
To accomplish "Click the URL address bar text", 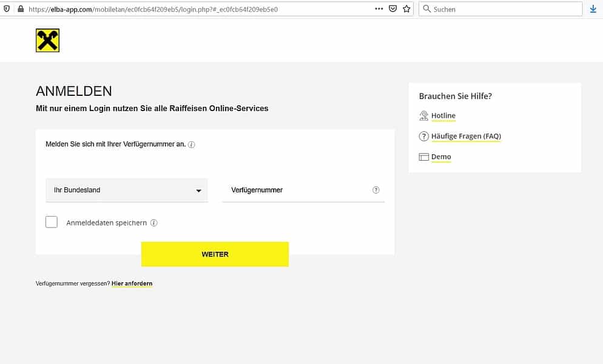I will point(153,9).
